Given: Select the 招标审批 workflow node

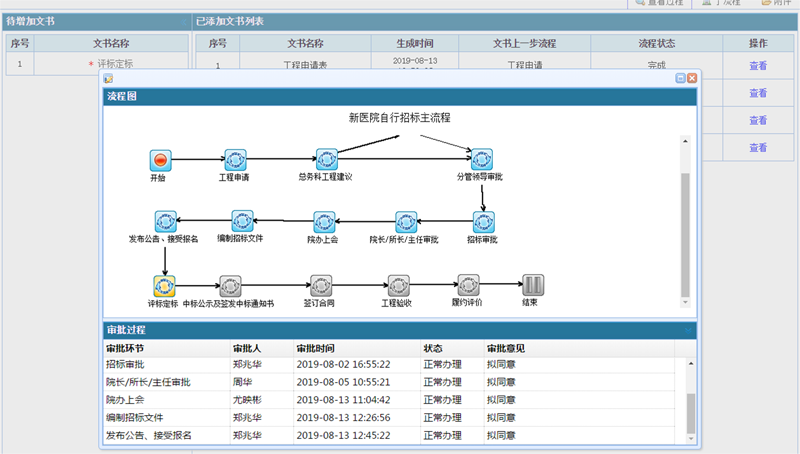Looking at the screenshot, I should 484,222.
